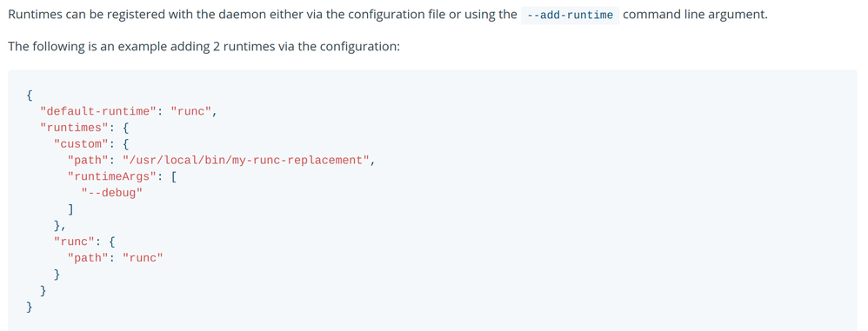This screenshot has width=868, height=331.
Task: Click the last closing curly brace
Action: pos(30,307)
